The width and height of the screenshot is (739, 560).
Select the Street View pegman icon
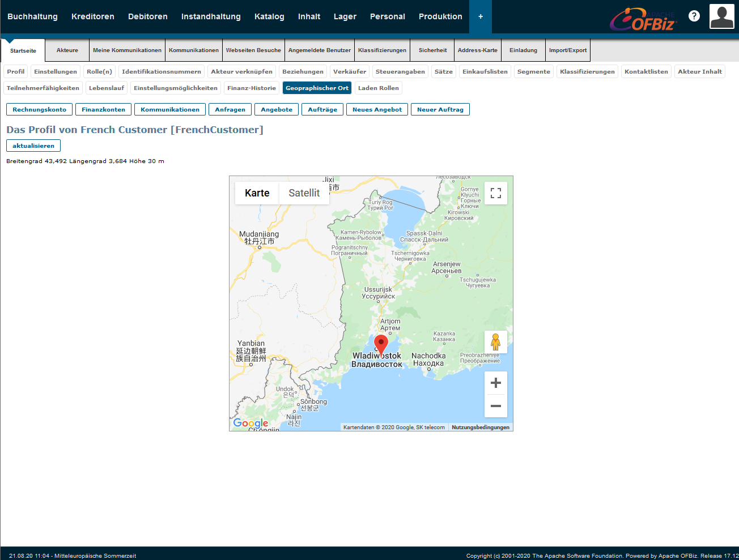496,342
